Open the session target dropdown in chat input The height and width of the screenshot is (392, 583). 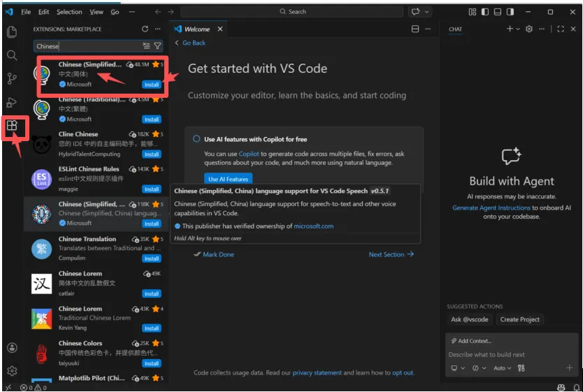click(x=458, y=368)
